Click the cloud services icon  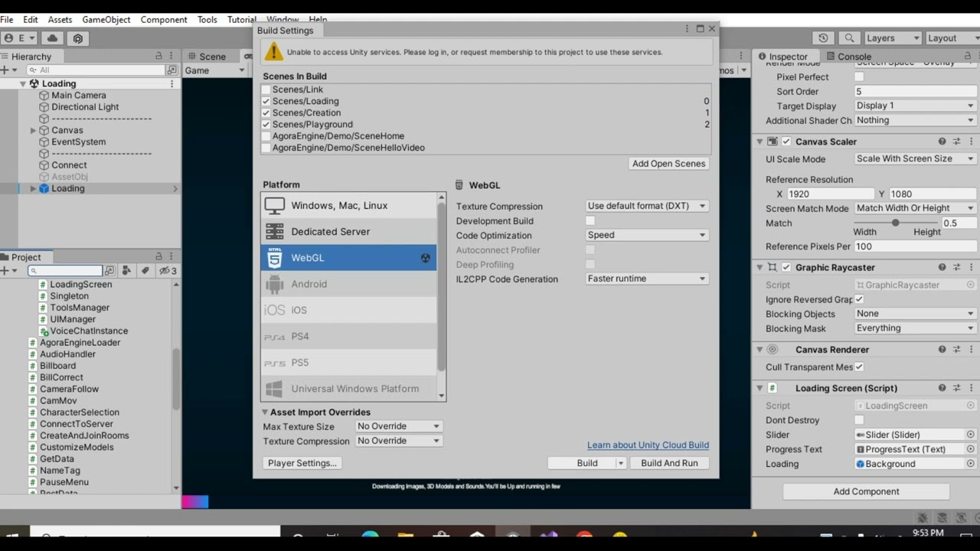pyautogui.click(x=52, y=38)
